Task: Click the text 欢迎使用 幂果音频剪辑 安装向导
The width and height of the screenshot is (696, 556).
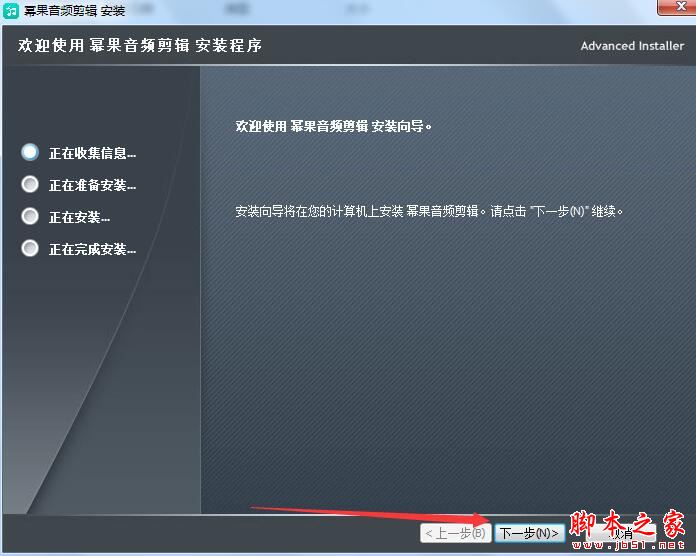Action: coord(333,126)
